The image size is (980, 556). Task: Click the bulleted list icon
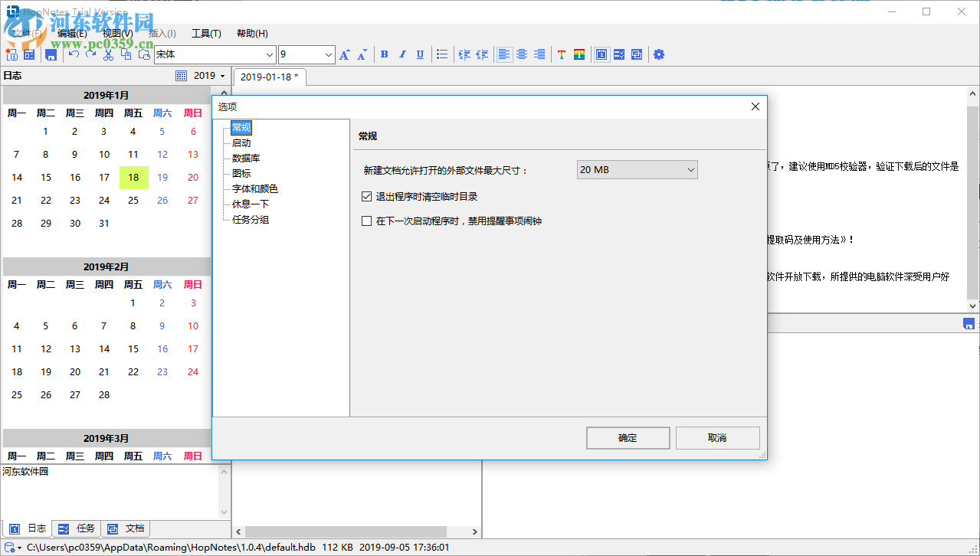(x=442, y=54)
